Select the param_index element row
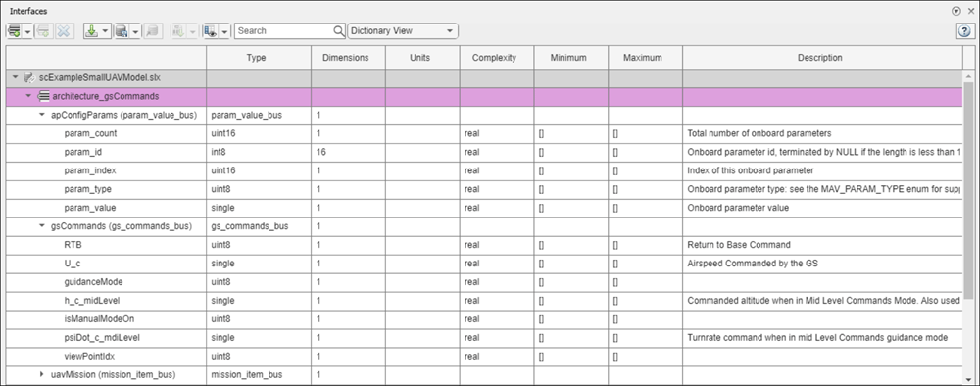 tap(484, 170)
